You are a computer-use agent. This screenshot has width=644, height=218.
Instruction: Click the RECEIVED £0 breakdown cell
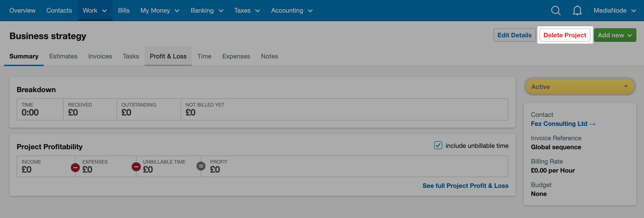tap(90, 109)
